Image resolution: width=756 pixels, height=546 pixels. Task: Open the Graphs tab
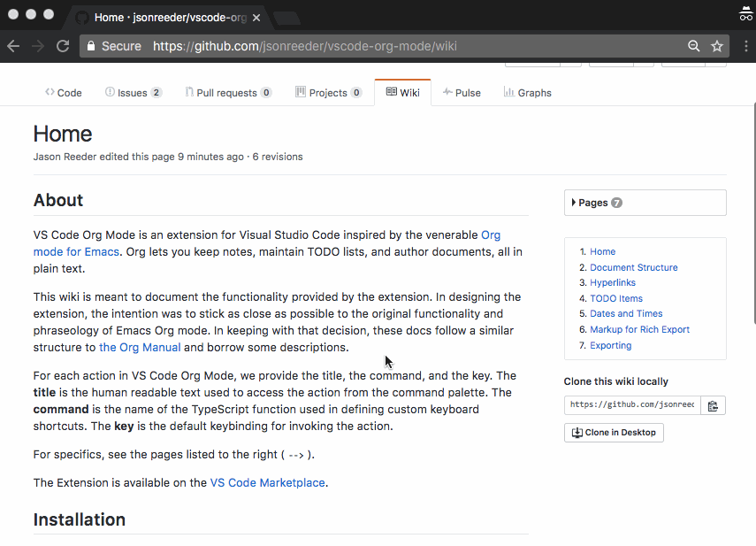click(x=528, y=93)
